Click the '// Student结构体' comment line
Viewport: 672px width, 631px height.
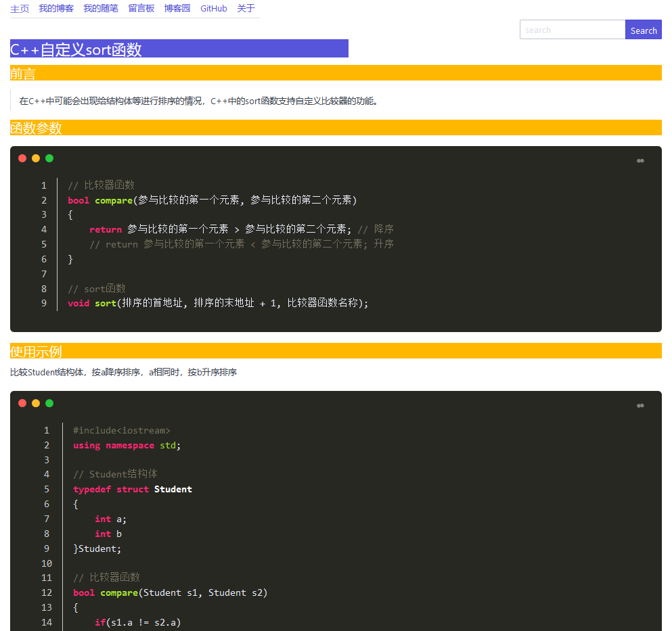tap(115, 474)
